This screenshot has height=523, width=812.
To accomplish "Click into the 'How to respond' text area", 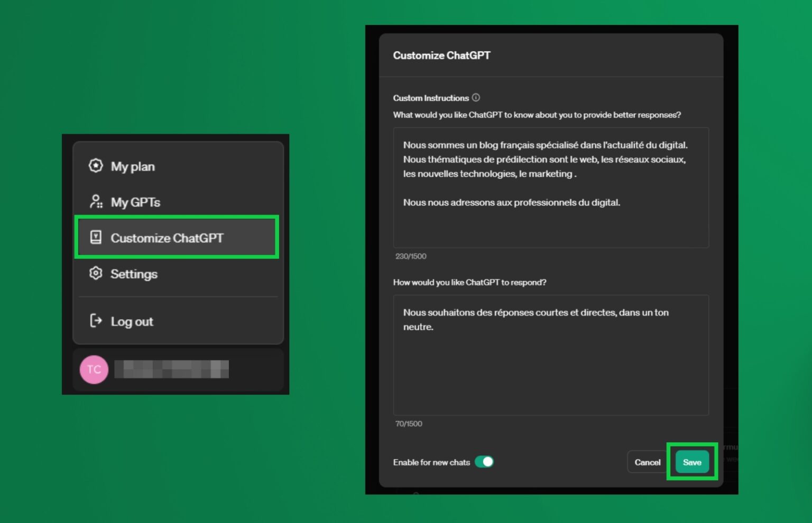I will click(550, 370).
